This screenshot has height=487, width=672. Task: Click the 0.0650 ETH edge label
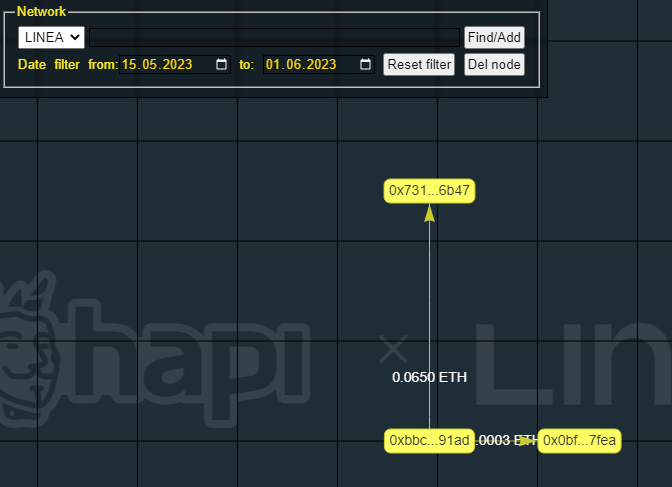point(429,377)
